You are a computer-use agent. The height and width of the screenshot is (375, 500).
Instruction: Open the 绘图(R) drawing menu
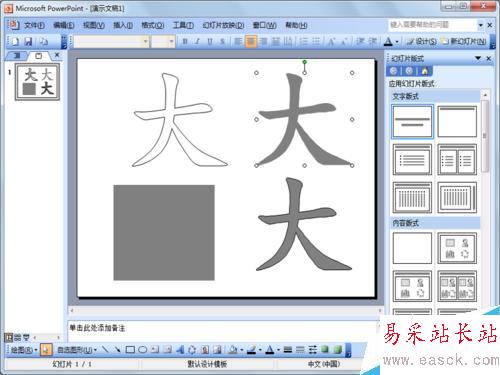[24, 350]
